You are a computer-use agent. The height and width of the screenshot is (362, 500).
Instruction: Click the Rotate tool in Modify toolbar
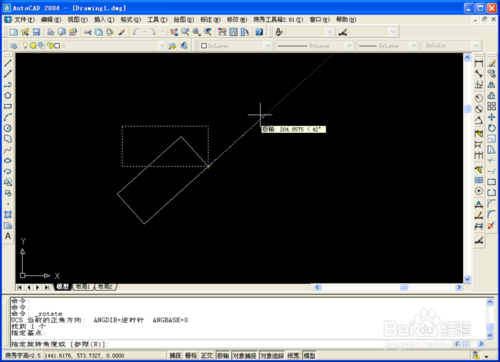[492, 128]
